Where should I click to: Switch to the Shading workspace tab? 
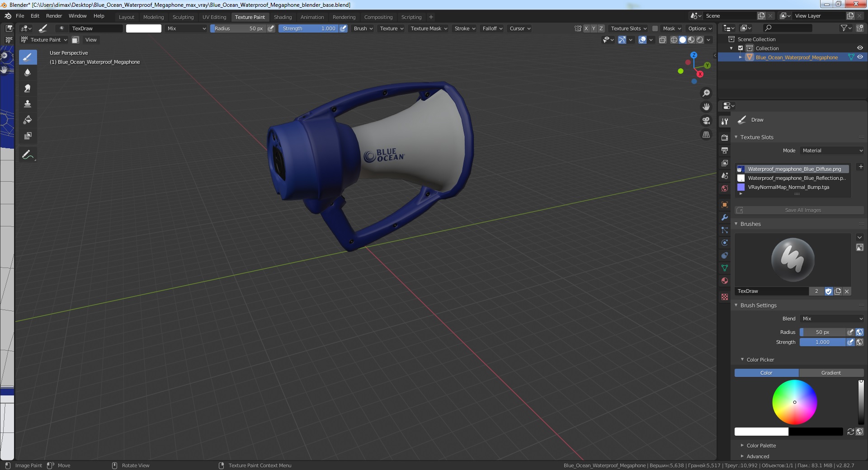(x=283, y=17)
